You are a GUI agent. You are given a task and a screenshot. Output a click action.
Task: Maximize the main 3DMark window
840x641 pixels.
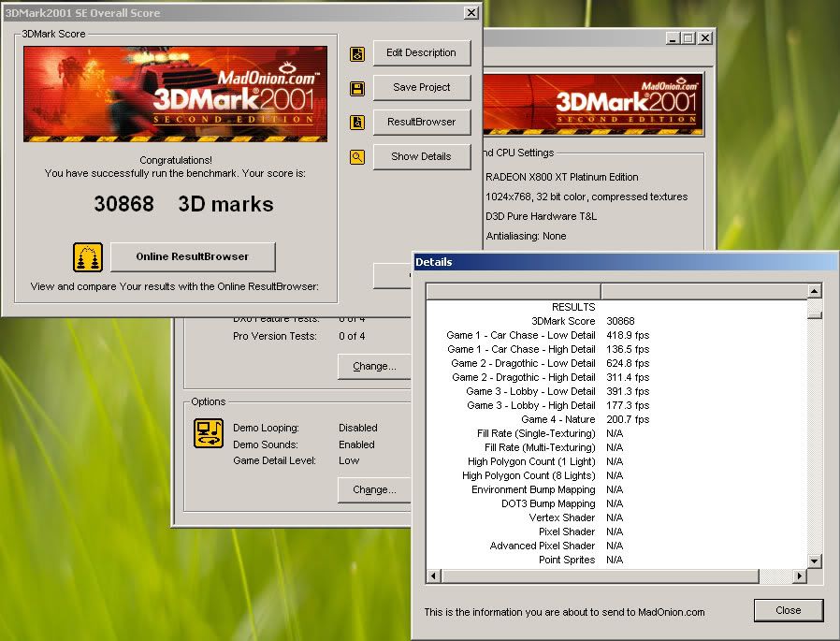point(688,38)
